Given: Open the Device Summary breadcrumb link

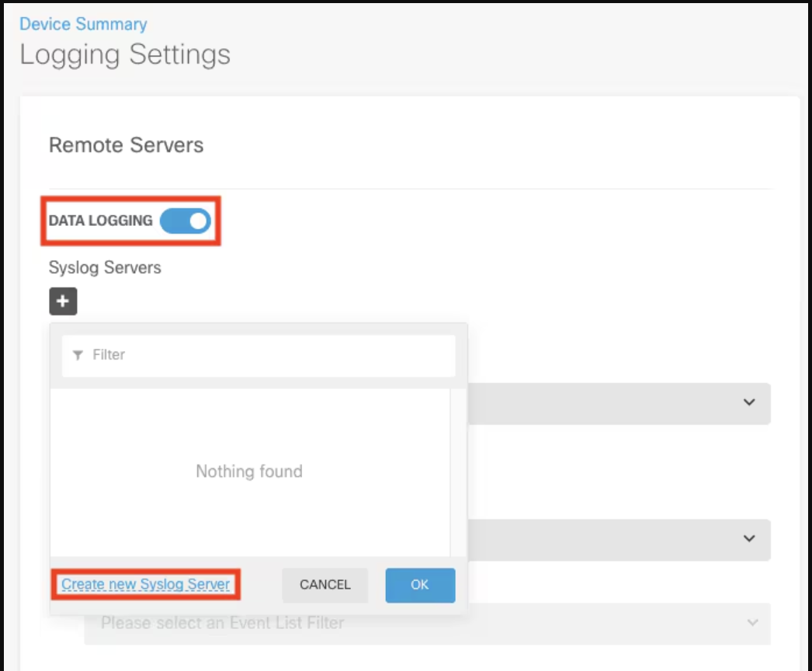Looking at the screenshot, I should (83, 24).
